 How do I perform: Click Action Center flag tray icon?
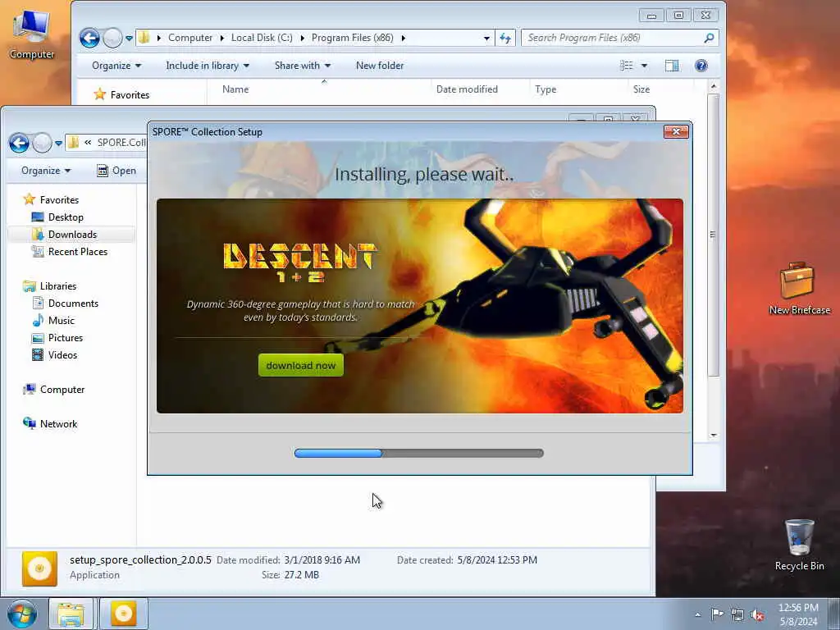point(717,614)
